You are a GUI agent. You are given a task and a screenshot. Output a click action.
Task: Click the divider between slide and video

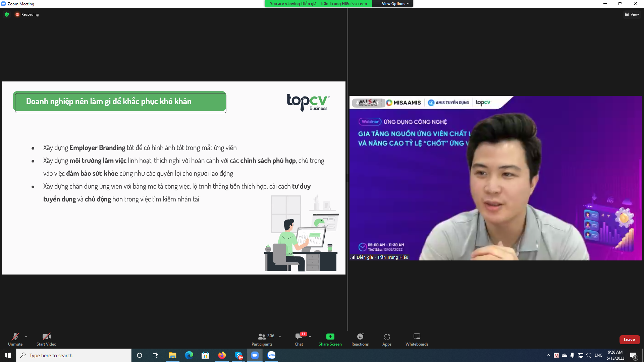(347, 178)
